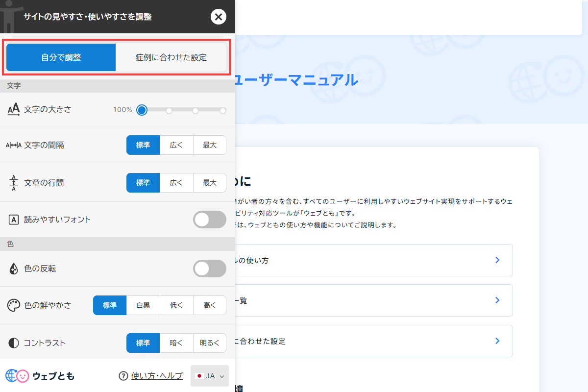
Task: Enable the 読みやすいフォント switch
Action: pyautogui.click(x=210, y=220)
